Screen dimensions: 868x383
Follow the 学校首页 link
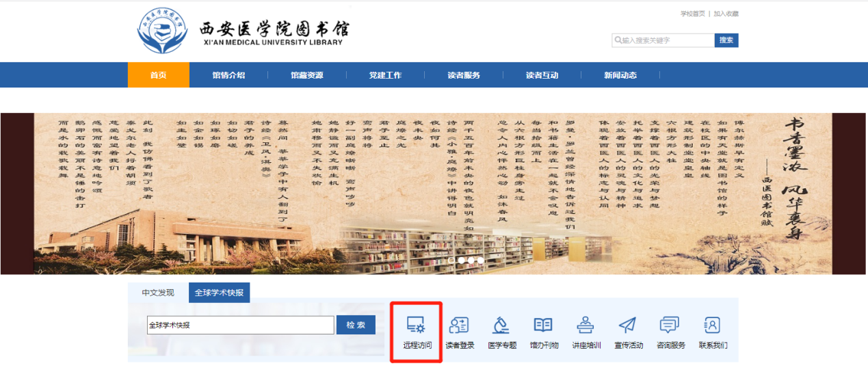point(692,14)
